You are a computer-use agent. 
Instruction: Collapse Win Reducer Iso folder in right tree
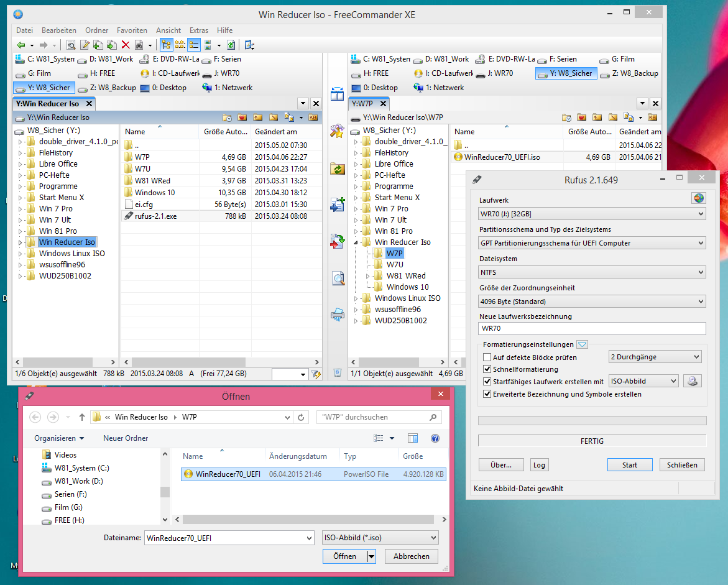(356, 242)
